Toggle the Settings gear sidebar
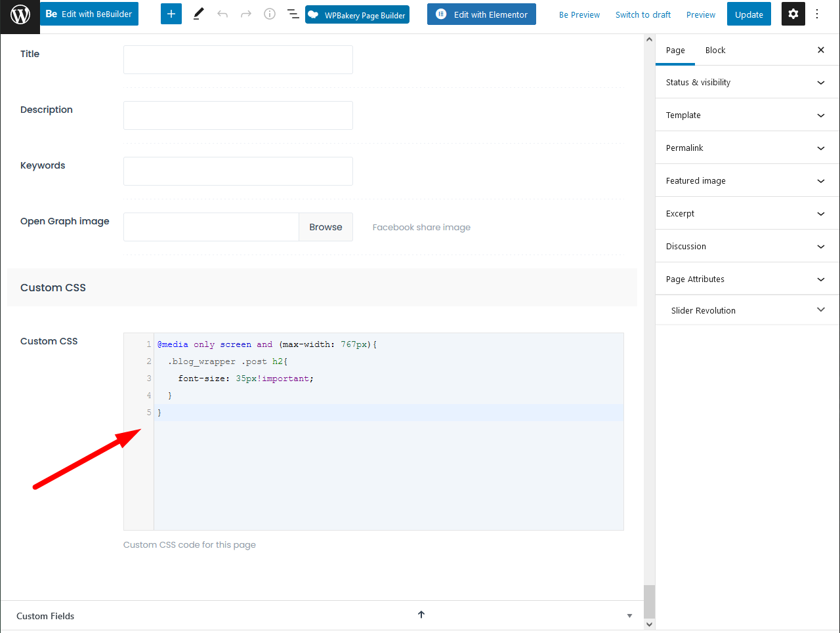840x633 pixels. (x=793, y=14)
